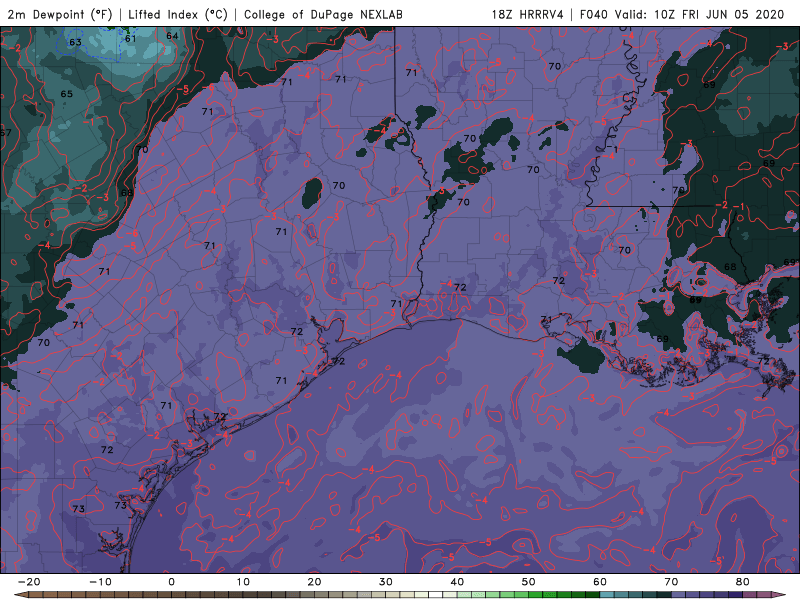This screenshot has height=600, width=800.
Task: Click the 30 label on the color scale
Action: 386,582
